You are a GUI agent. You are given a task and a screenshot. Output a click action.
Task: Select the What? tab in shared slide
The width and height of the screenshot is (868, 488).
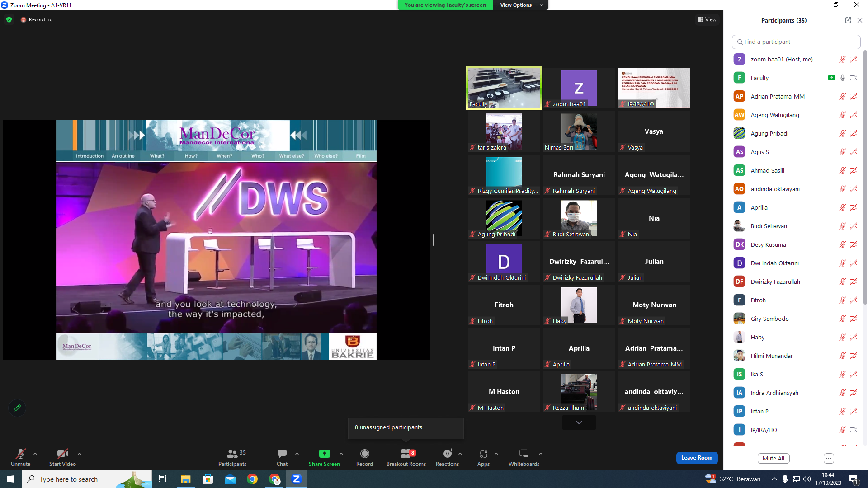(157, 156)
